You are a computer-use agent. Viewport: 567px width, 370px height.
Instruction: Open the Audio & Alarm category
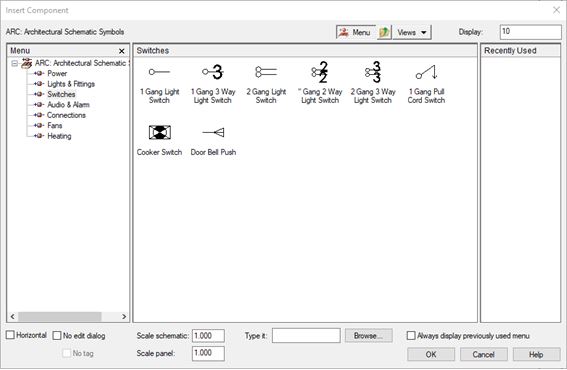point(68,105)
